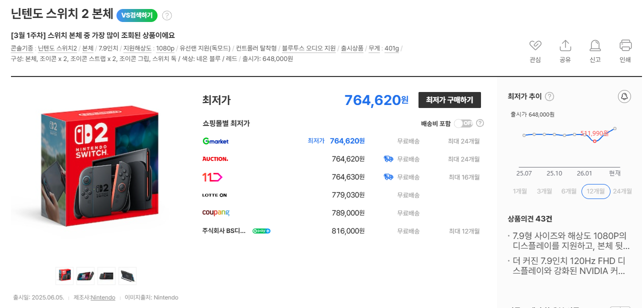Select the first product box thumbnail
This screenshot has width=644, height=308.
pos(64,275)
